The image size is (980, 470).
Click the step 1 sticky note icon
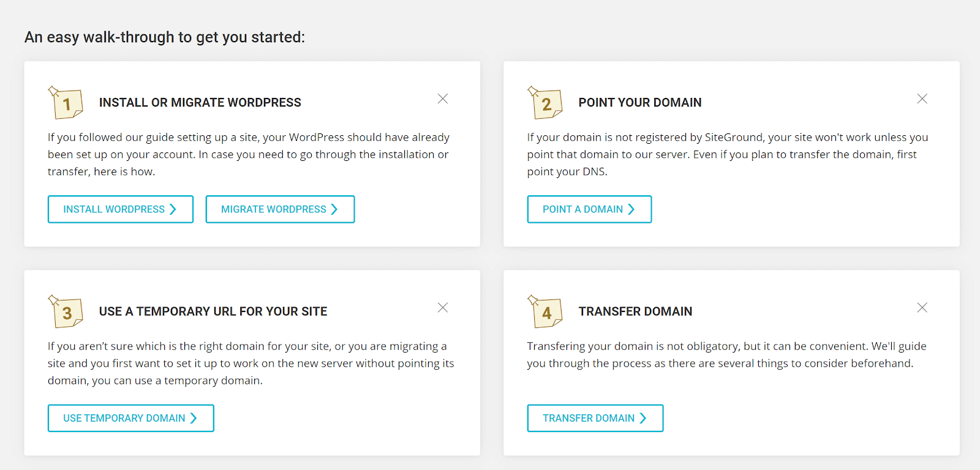[66, 102]
